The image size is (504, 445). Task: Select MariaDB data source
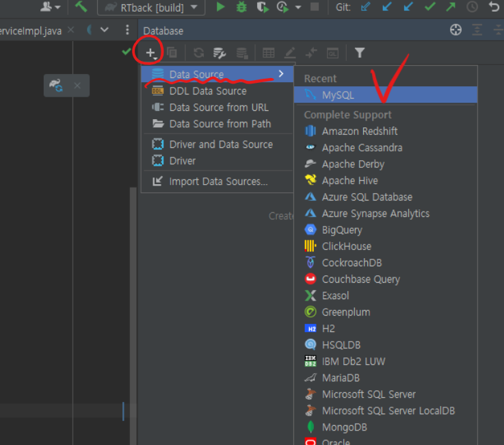click(386, 378)
